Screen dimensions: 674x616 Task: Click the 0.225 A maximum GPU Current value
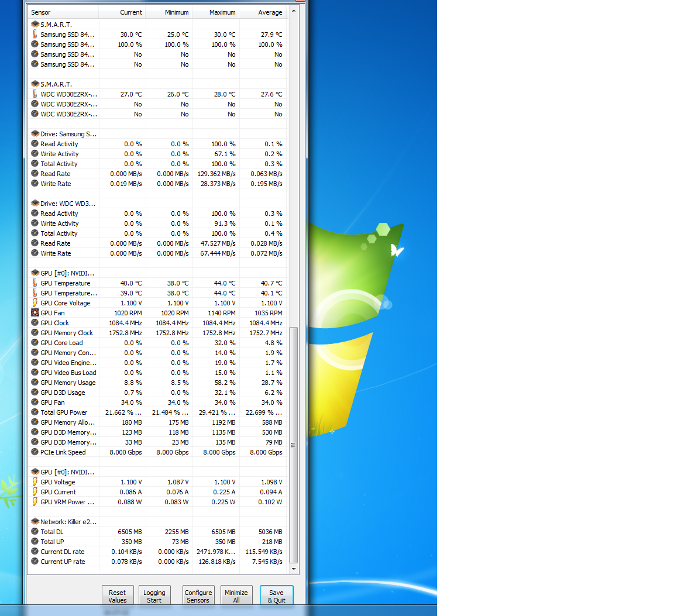pos(224,492)
